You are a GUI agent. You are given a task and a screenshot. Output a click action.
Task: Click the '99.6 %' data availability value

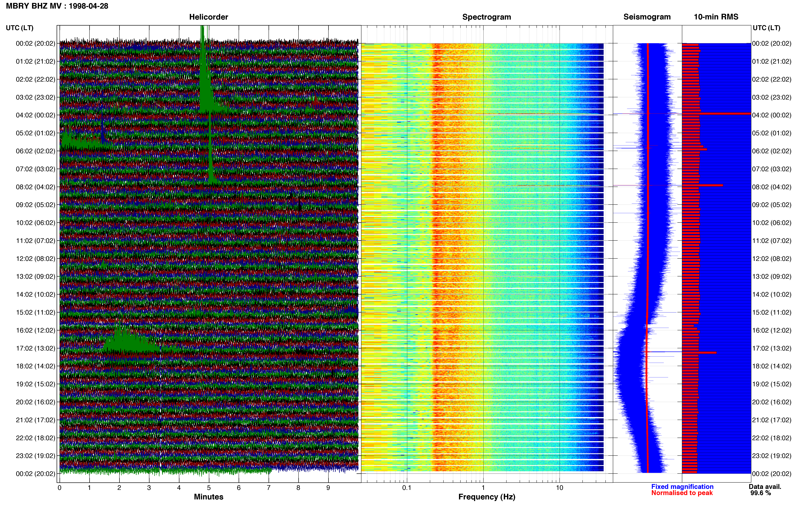(x=761, y=493)
